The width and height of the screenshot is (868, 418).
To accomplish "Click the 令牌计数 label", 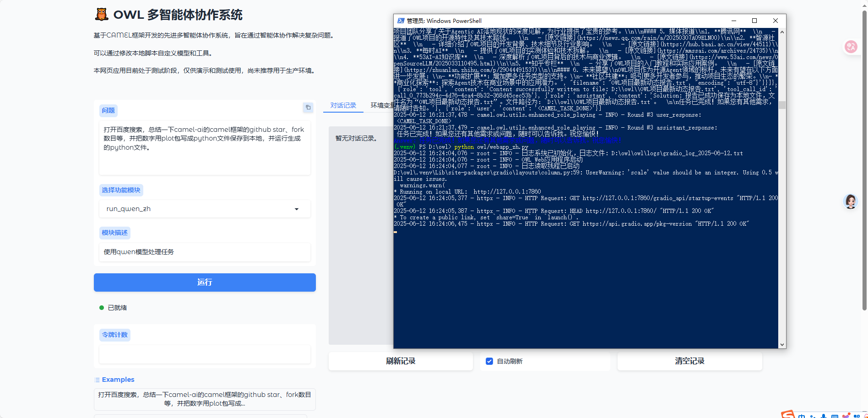I will tap(115, 335).
